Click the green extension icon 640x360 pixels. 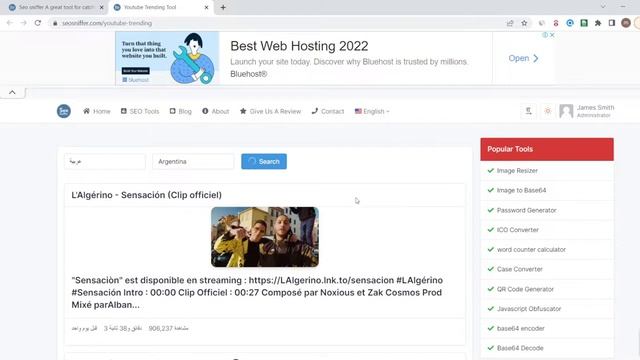click(x=584, y=23)
